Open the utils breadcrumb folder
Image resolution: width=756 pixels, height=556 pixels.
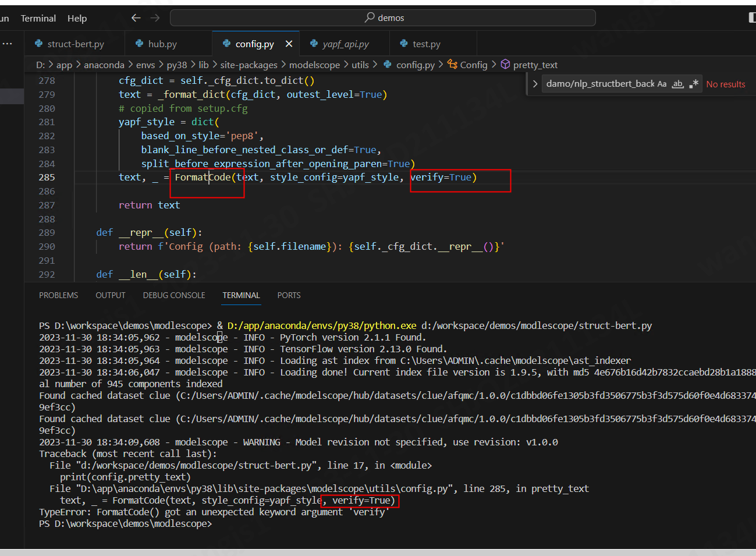(x=360, y=65)
